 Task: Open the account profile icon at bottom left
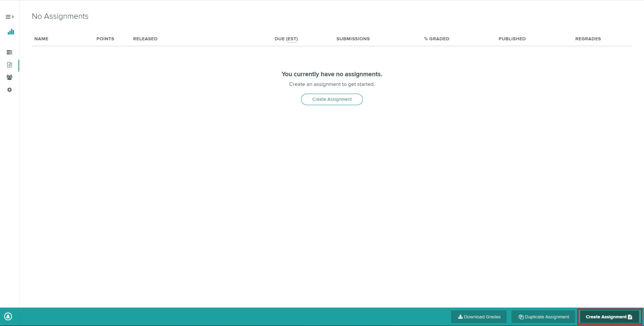8,317
